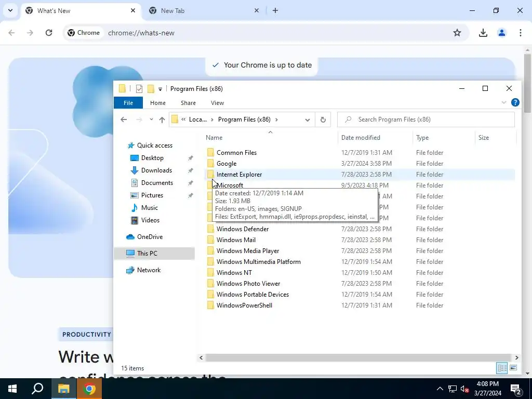Open the File menu in File Explorer
Image resolution: width=532 pixels, height=399 pixels.
pos(128,103)
